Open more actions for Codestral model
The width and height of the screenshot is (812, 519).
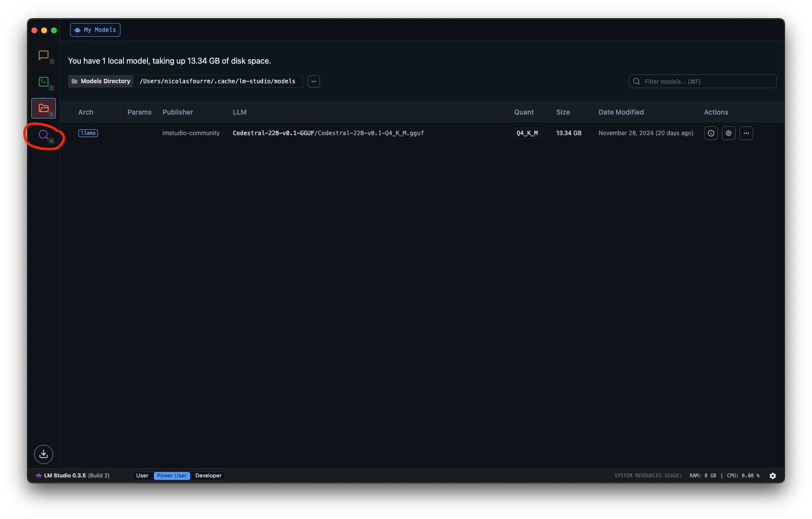[x=746, y=133]
